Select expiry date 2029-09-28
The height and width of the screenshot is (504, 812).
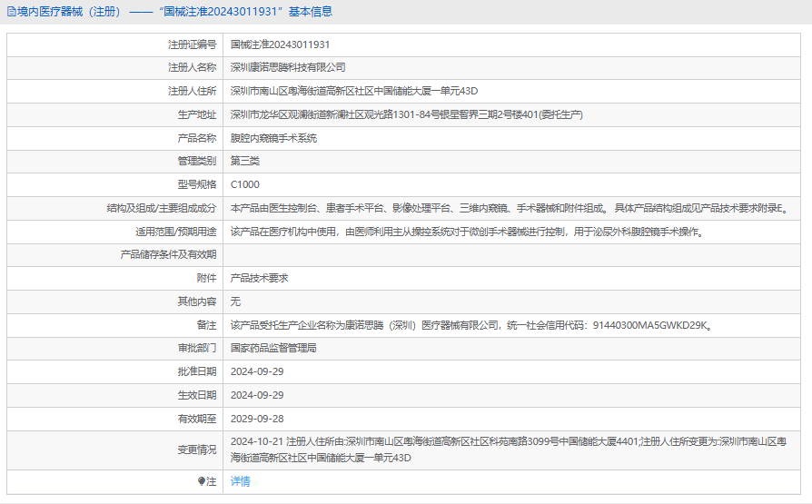[257, 419]
